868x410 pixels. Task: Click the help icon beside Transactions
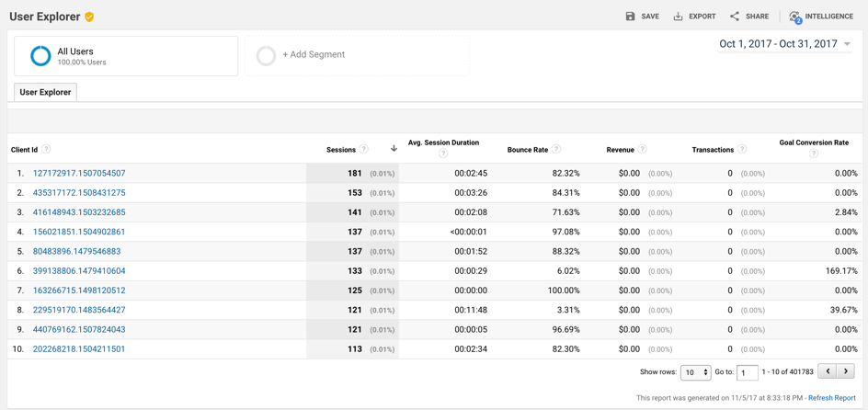coord(742,150)
